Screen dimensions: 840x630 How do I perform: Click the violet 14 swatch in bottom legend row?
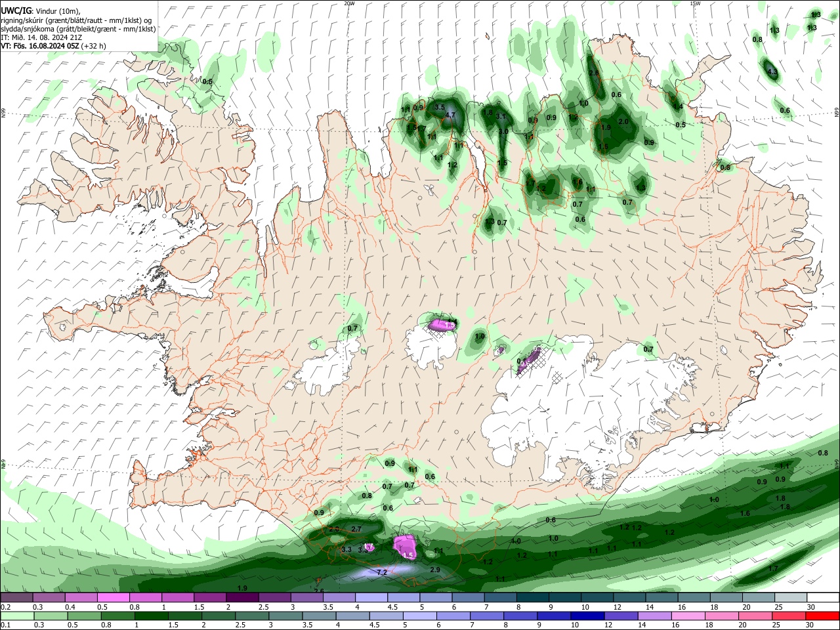pyautogui.click(x=655, y=616)
